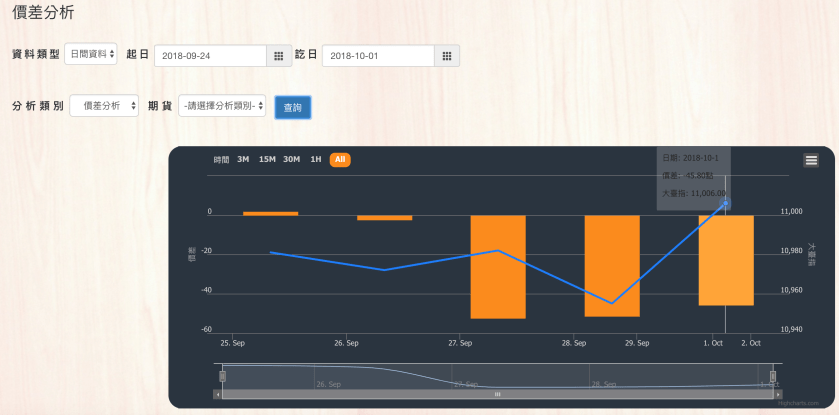Image resolution: width=839 pixels, height=415 pixels.
Task: Click the data point marker for 1. Oct
Action: [x=725, y=204]
